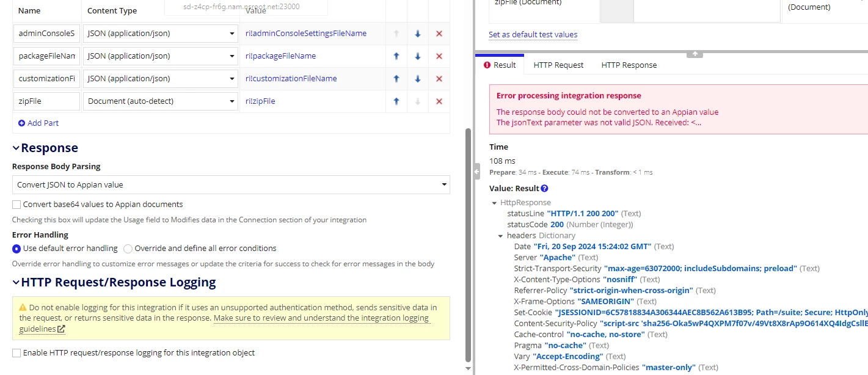Move packageFileName part down
The width and height of the screenshot is (868, 375).
(418, 56)
